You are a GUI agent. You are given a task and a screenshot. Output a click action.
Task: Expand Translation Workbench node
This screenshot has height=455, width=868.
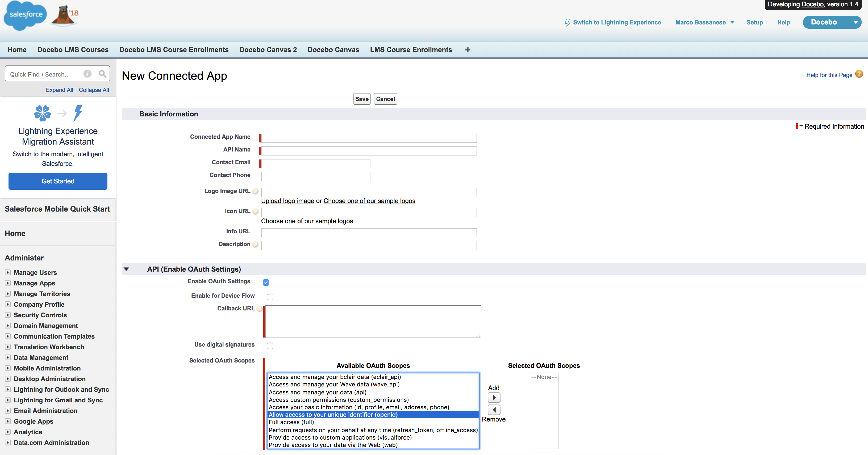8,347
